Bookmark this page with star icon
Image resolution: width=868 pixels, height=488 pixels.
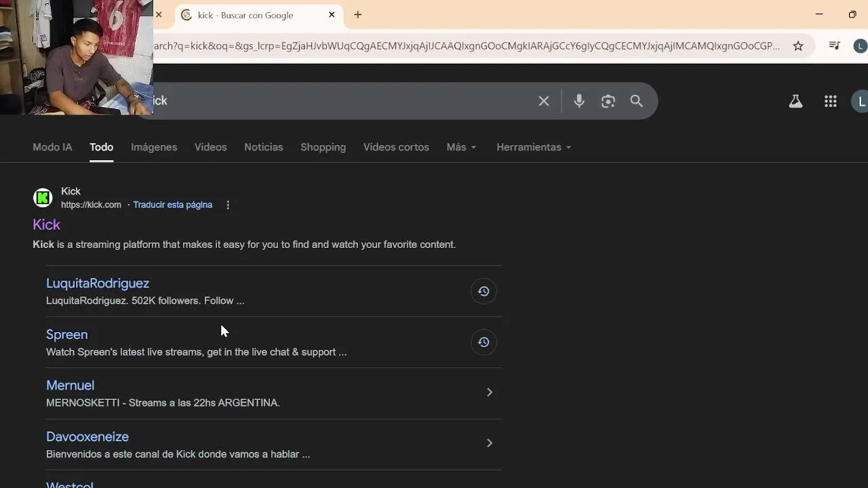tap(798, 46)
